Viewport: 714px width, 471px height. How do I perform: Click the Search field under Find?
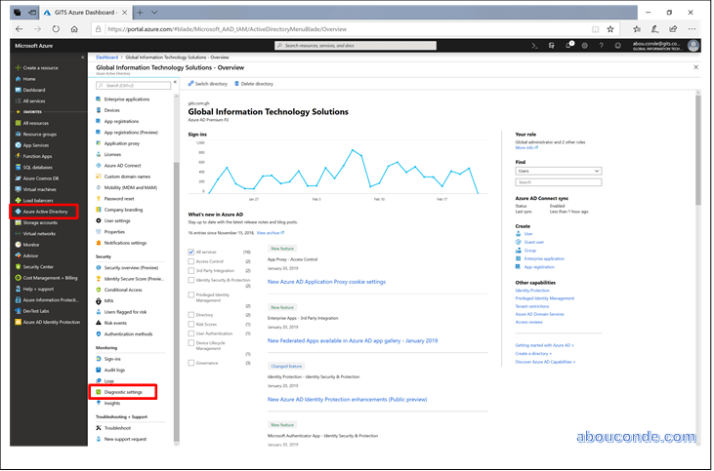558,183
